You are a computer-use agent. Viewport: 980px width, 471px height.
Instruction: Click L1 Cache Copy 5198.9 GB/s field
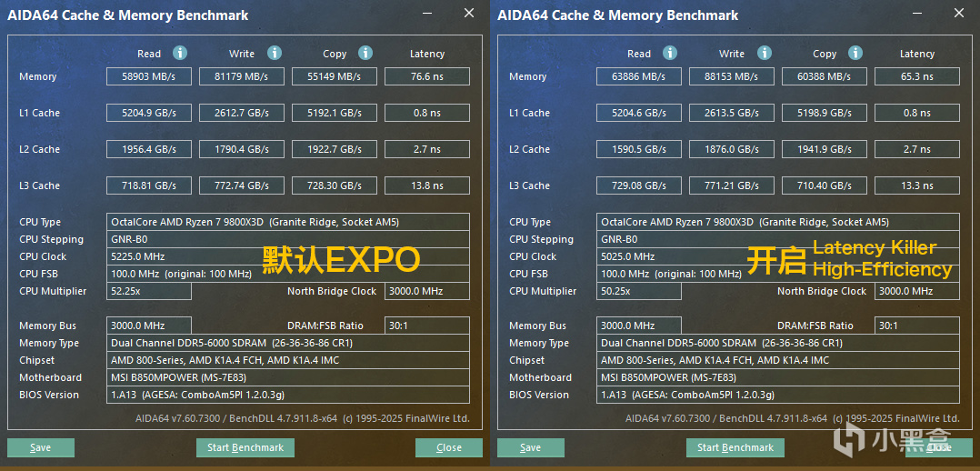(x=825, y=113)
